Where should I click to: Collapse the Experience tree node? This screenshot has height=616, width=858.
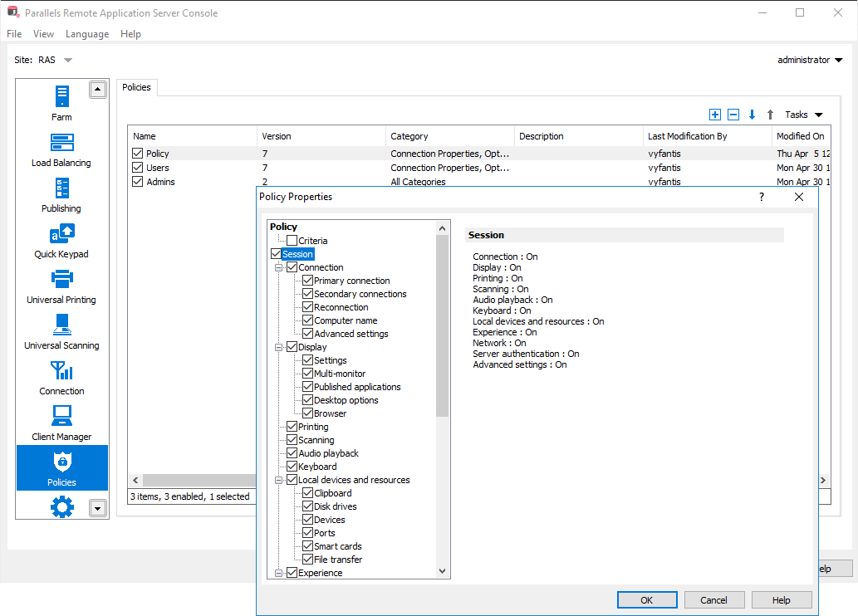tap(278, 574)
